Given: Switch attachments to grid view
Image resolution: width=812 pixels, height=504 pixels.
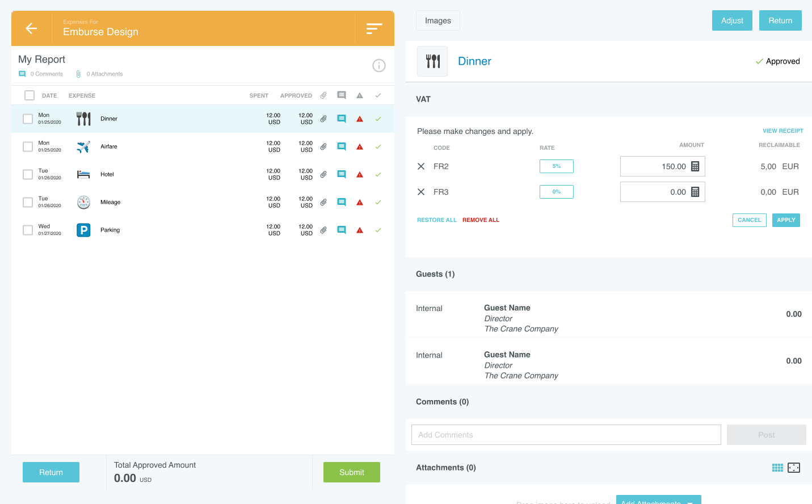Looking at the screenshot, I should click(x=777, y=468).
